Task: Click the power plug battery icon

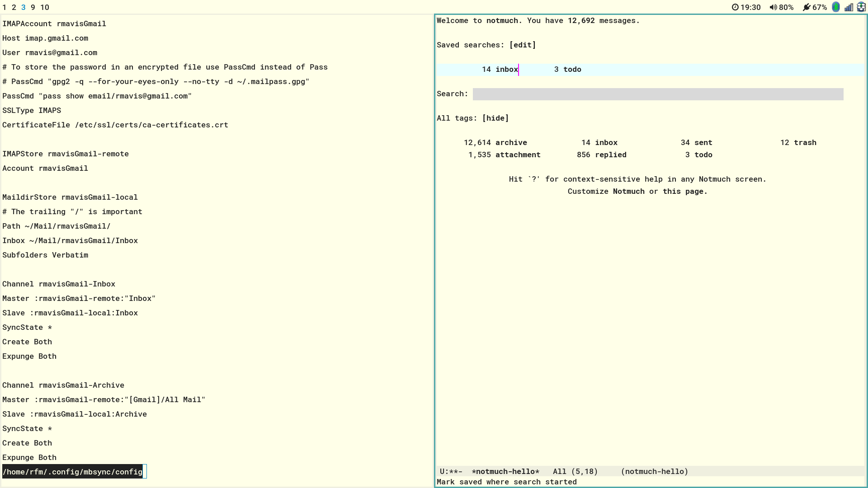Action: pyautogui.click(x=807, y=7)
